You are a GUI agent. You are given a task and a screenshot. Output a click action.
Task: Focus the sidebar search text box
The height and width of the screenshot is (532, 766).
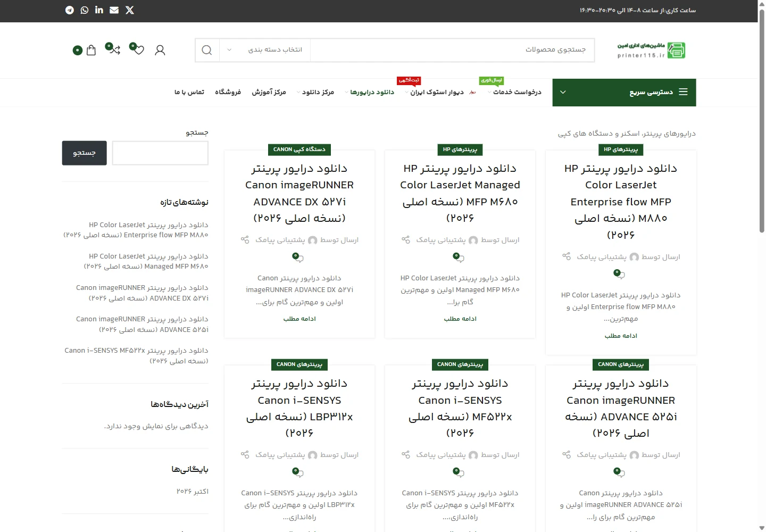tap(160, 153)
